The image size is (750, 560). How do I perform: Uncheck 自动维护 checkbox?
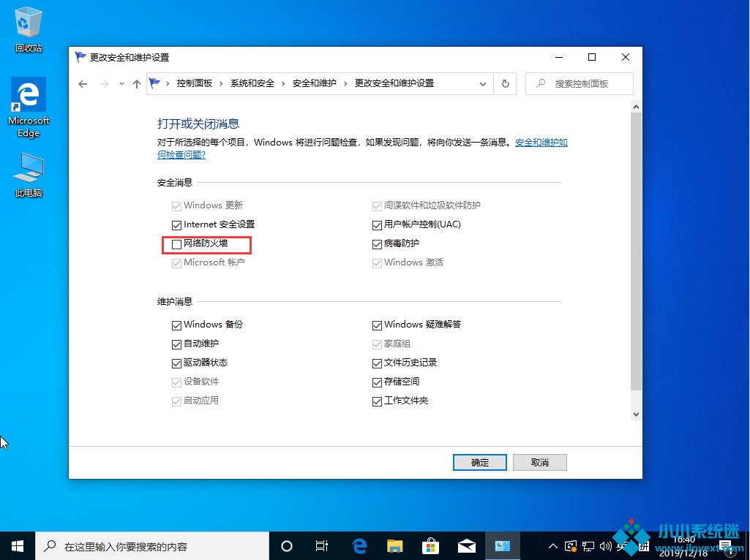(176, 344)
